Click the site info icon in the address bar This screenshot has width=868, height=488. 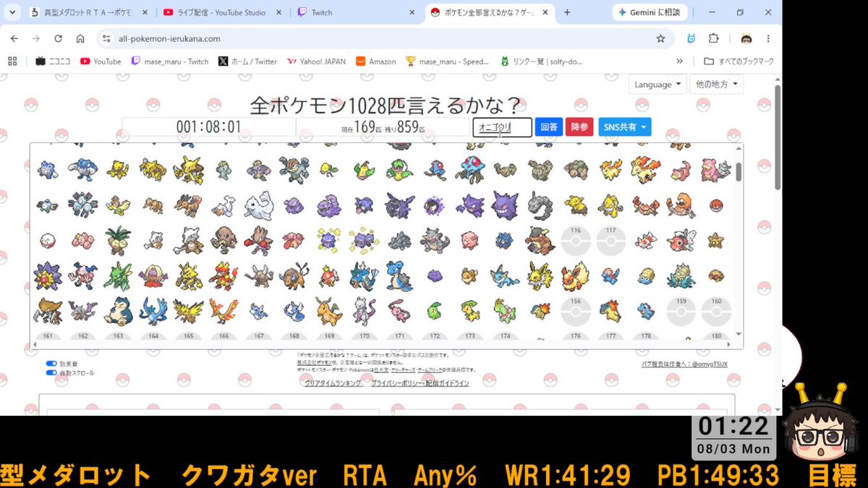pos(106,38)
